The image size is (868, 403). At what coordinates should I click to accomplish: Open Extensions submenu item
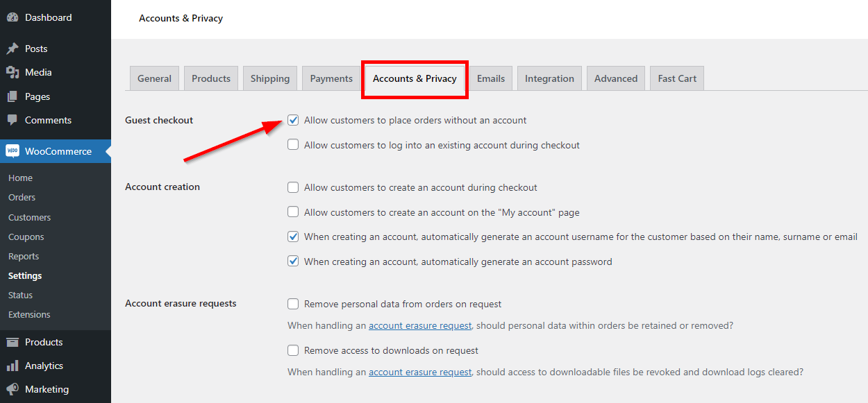(29, 314)
